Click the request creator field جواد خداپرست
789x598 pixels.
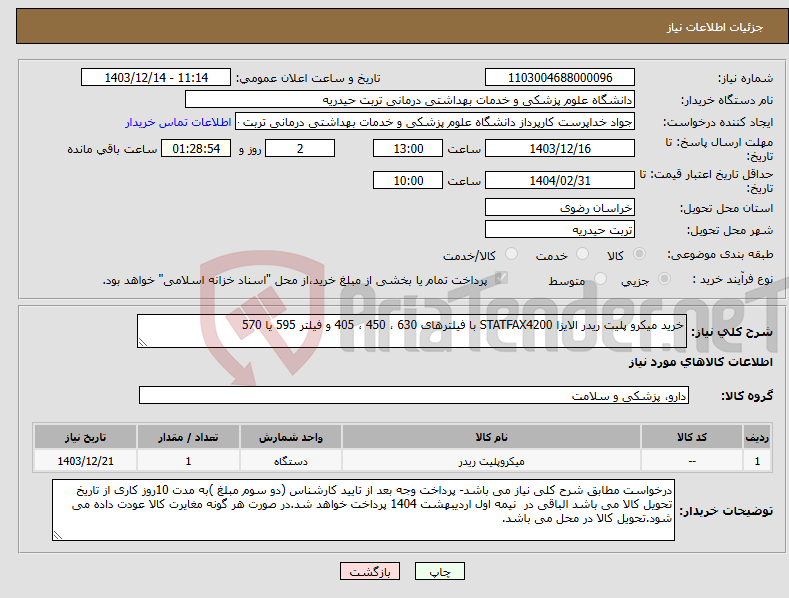point(435,122)
